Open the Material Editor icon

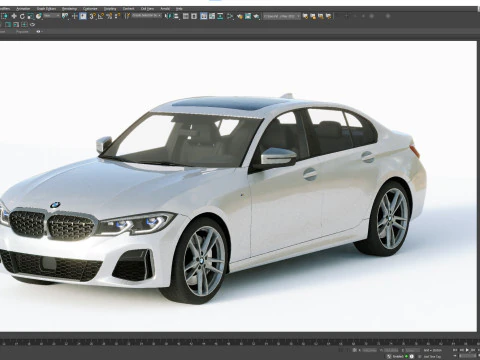[230, 16]
